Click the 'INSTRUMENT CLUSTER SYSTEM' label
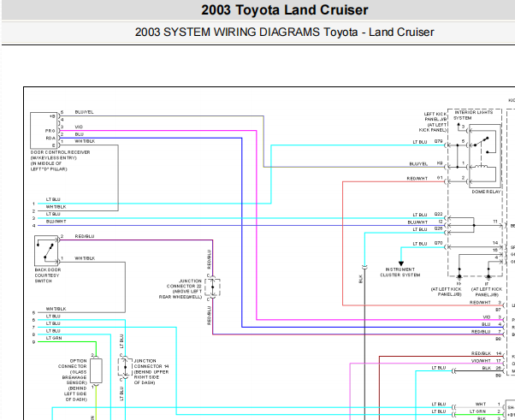This screenshot has width=515, height=420. [x=400, y=272]
